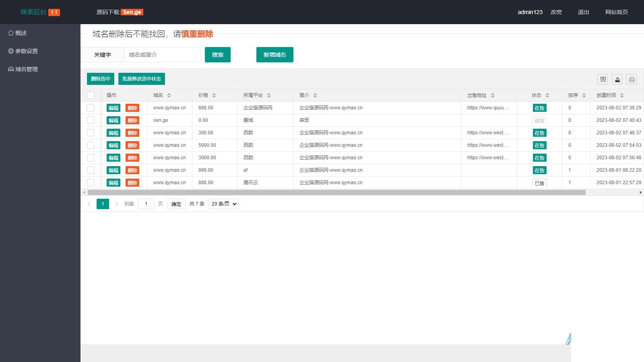Click scrollbar right arrow of table
This screenshot has height=362, width=644.
pyautogui.click(x=640, y=193)
